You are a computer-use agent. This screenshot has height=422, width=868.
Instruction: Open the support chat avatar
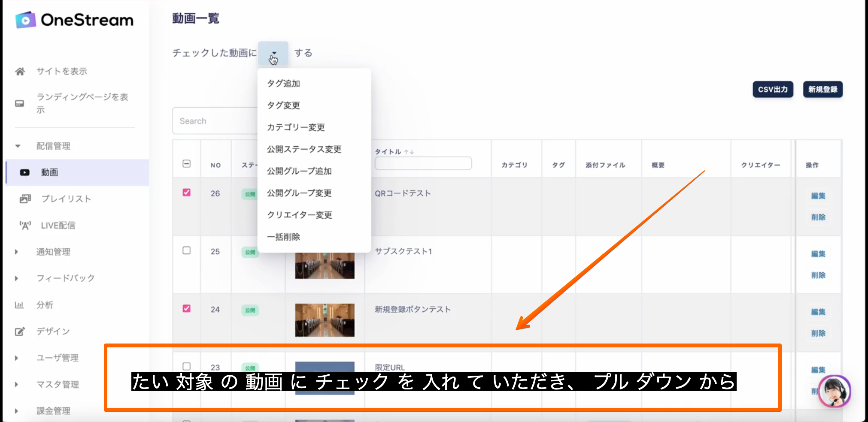coord(834,391)
